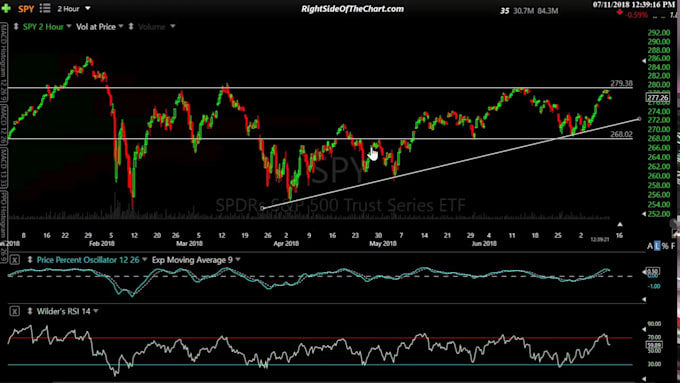This screenshot has width=680, height=383.
Task: Click the Jun 2018 date axis label
Action: click(x=484, y=244)
